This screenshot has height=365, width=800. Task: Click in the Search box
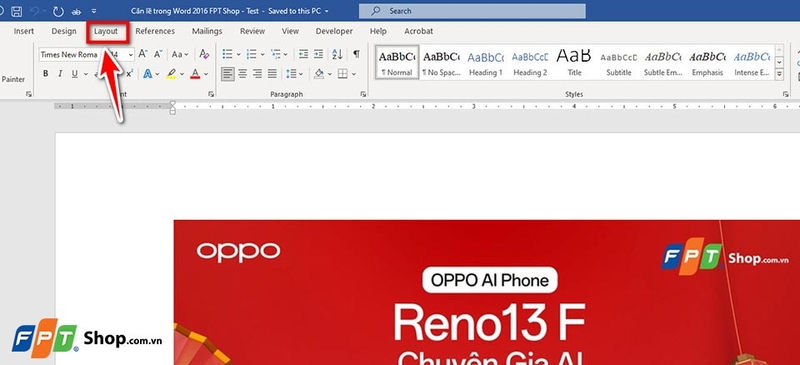[472, 11]
